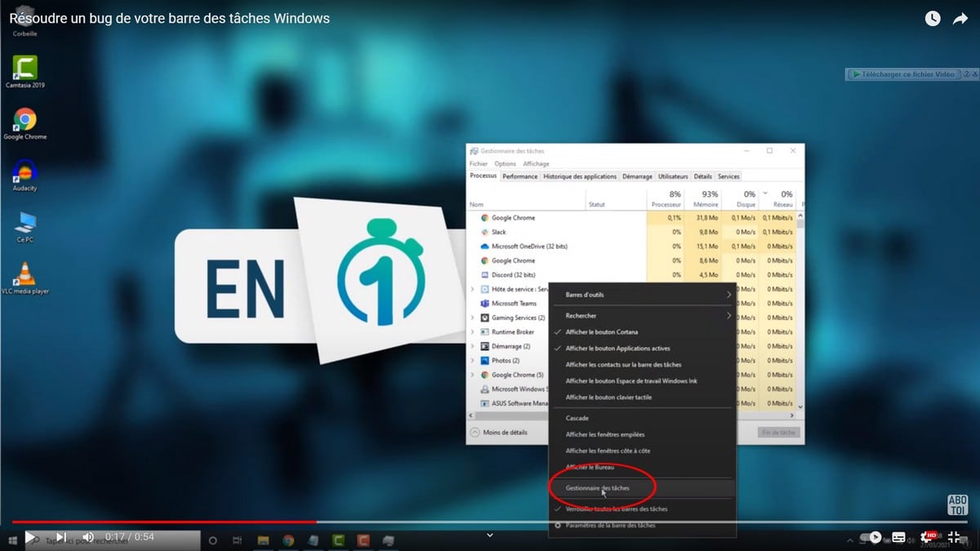980x551 pixels.
Task: Collapse view with Moins de détails
Action: click(x=499, y=432)
